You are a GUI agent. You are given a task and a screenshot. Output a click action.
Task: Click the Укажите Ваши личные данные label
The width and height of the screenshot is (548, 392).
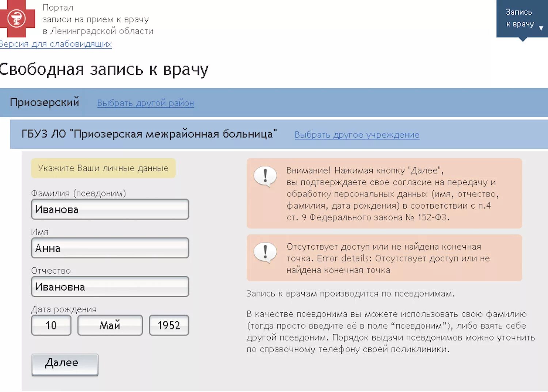pos(103,168)
